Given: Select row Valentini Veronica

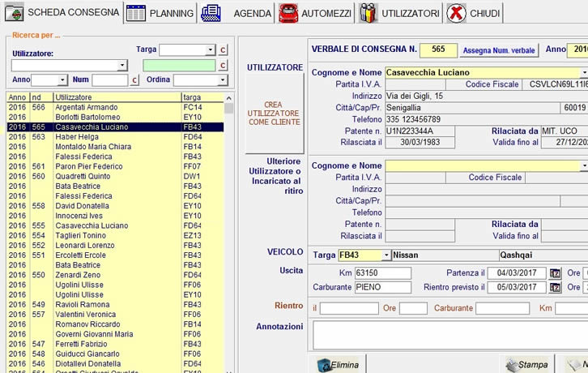Looking at the screenshot, I should pyautogui.click(x=115, y=315).
